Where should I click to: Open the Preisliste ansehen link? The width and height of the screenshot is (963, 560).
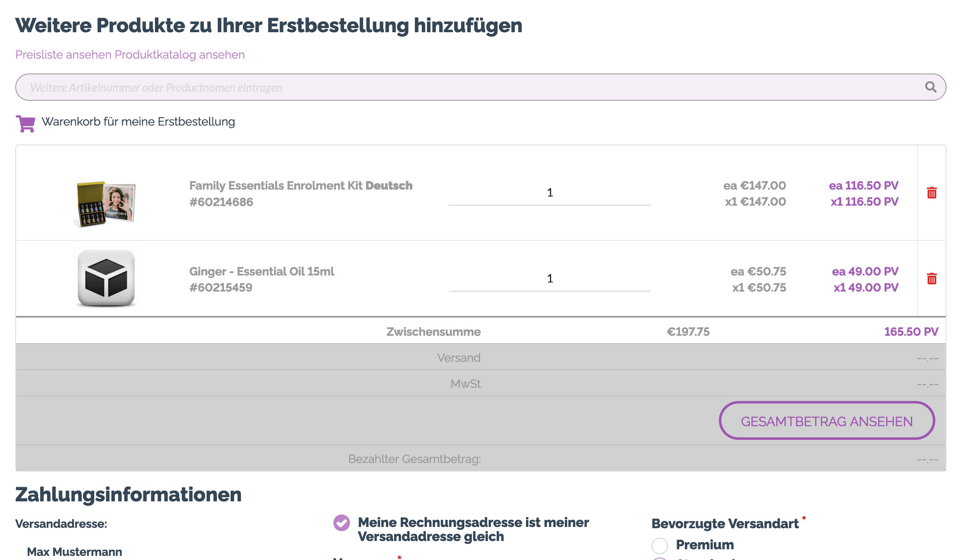[64, 55]
